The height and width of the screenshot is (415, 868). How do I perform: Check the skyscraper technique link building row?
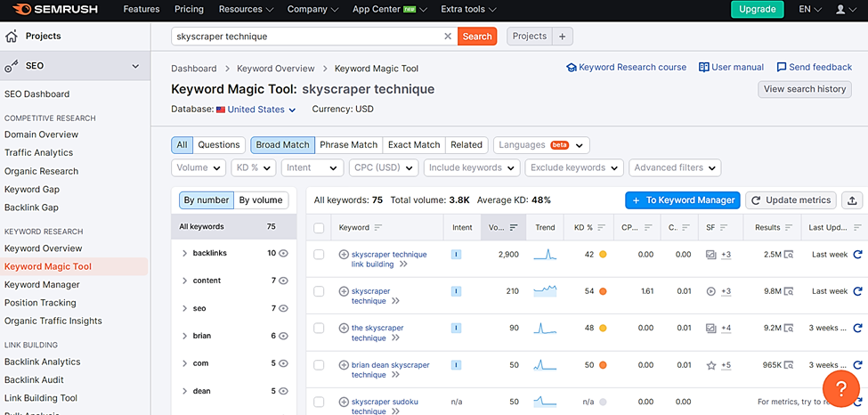[x=319, y=255]
